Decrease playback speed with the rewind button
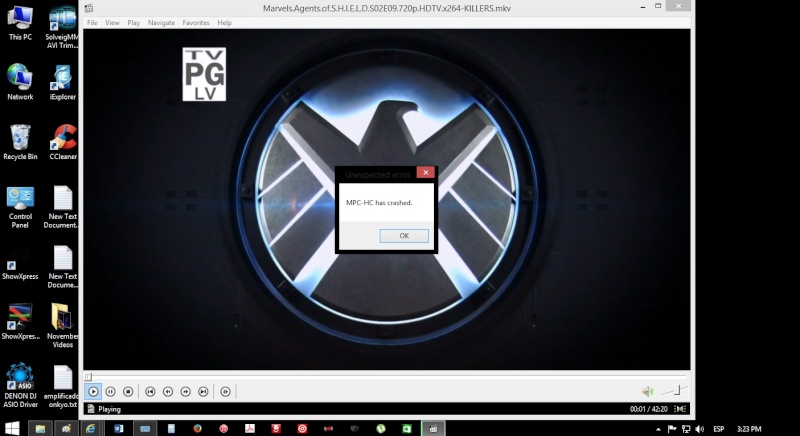Screen dimensions: 800x436 coord(168,392)
